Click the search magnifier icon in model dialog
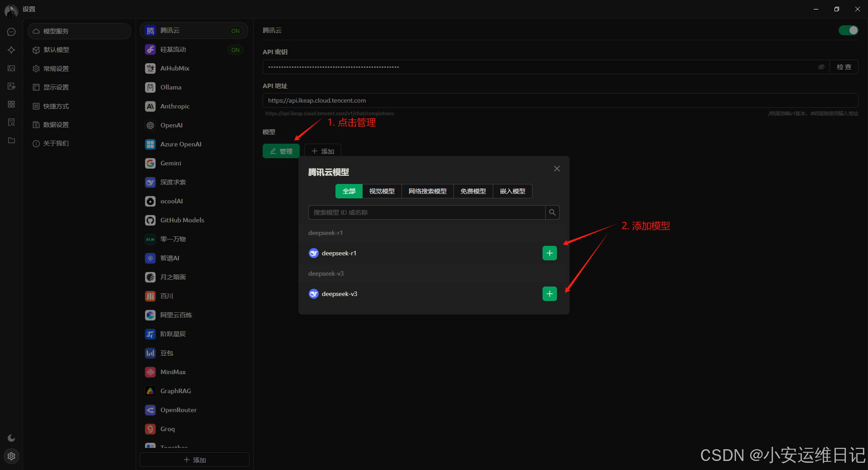868x470 pixels. [x=552, y=212]
